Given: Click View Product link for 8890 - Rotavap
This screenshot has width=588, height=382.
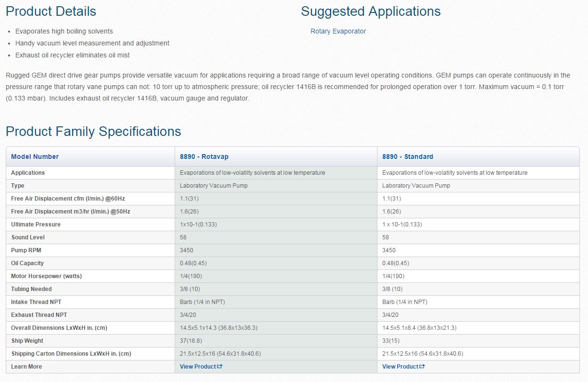Looking at the screenshot, I should click(x=198, y=367).
